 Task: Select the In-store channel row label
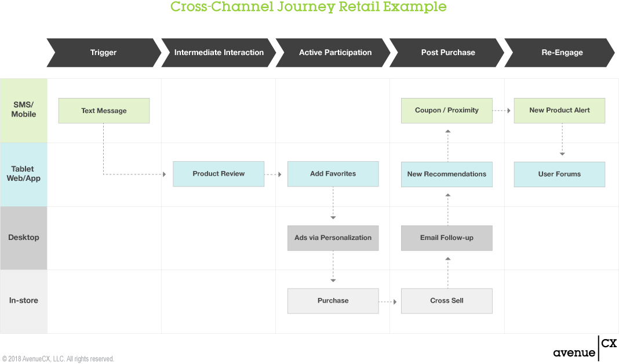click(24, 301)
